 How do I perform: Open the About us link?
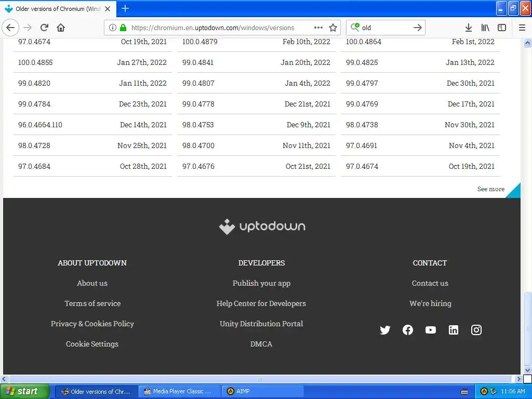click(x=92, y=283)
